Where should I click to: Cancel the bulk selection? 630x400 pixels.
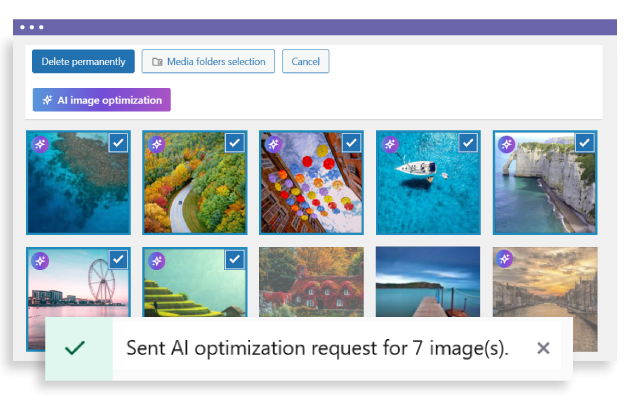point(305,62)
